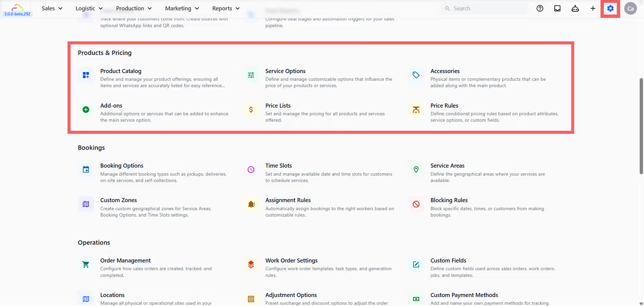Viewport: 644px width, 306px height.
Task: Click the Custom Fields edit icon
Action: point(416,265)
